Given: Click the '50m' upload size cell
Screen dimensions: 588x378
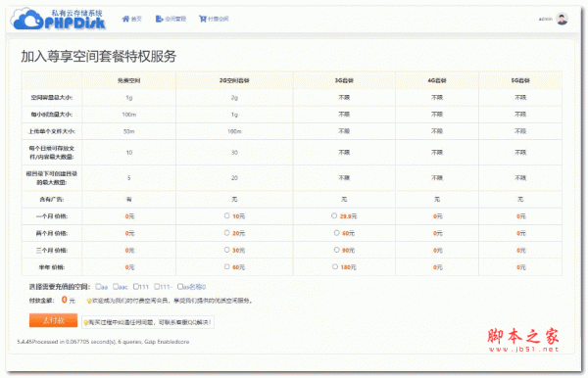Looking at the screenshot, I should click(129, 131).
